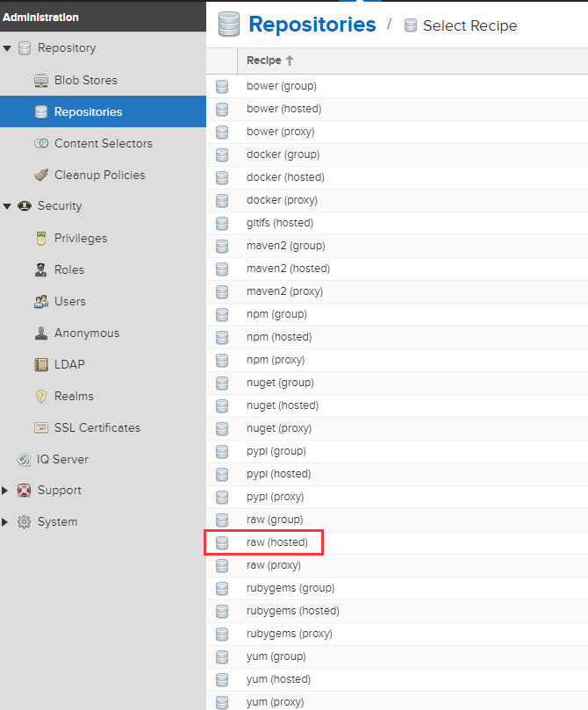The width and height of the screenshot is (588, 710).
Task: Open the Support label
Action: pos(60,491)
